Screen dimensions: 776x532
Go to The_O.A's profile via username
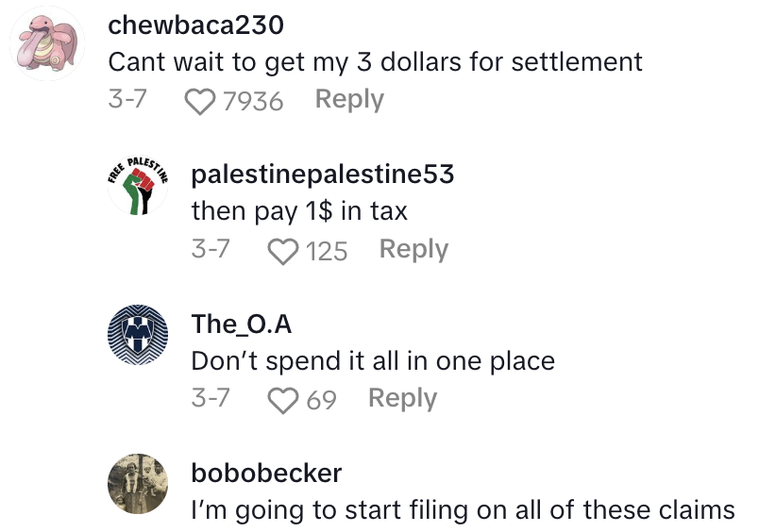pyautogui.click(x=241, y=324)
